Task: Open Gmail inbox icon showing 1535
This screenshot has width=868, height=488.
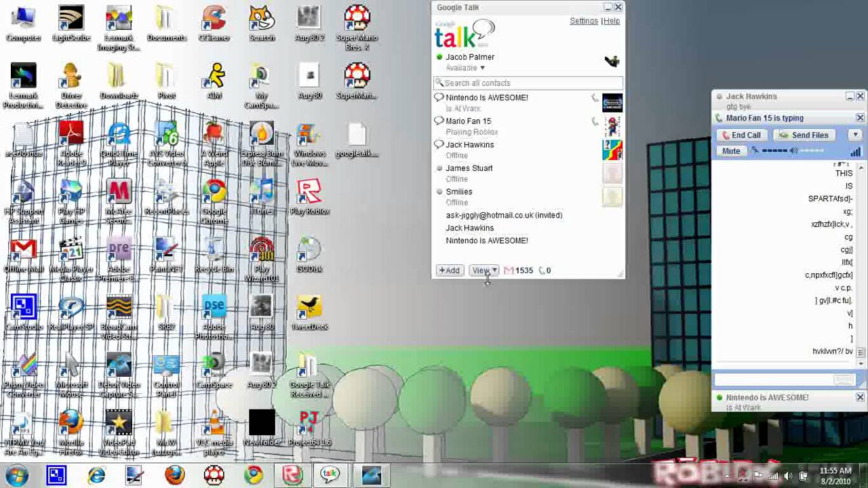Action: point(509,270)
